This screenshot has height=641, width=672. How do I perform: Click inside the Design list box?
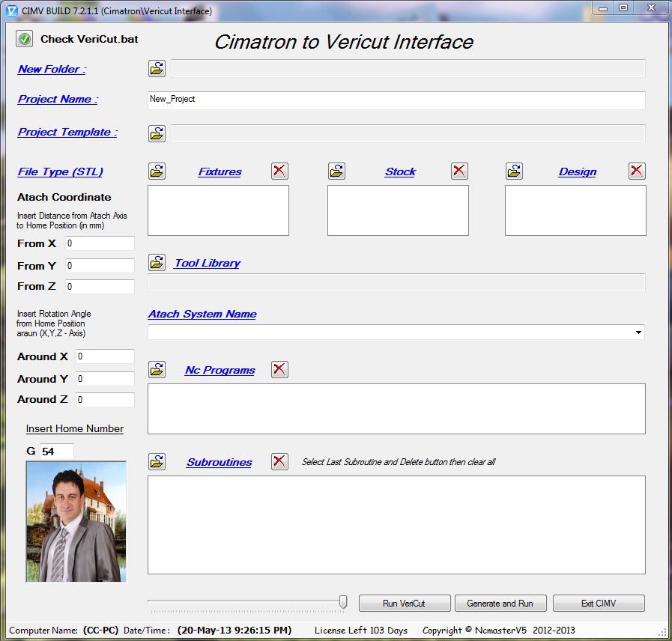pyautogui.click(x=575, y=210)
